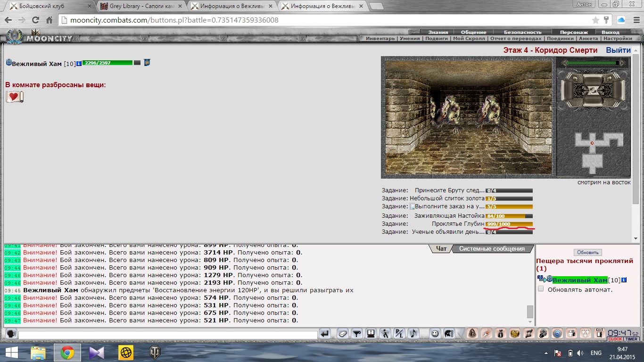Switch to the Бойцовский клуб browser tab
Screen dimensions: 644x362
[50, 6]
